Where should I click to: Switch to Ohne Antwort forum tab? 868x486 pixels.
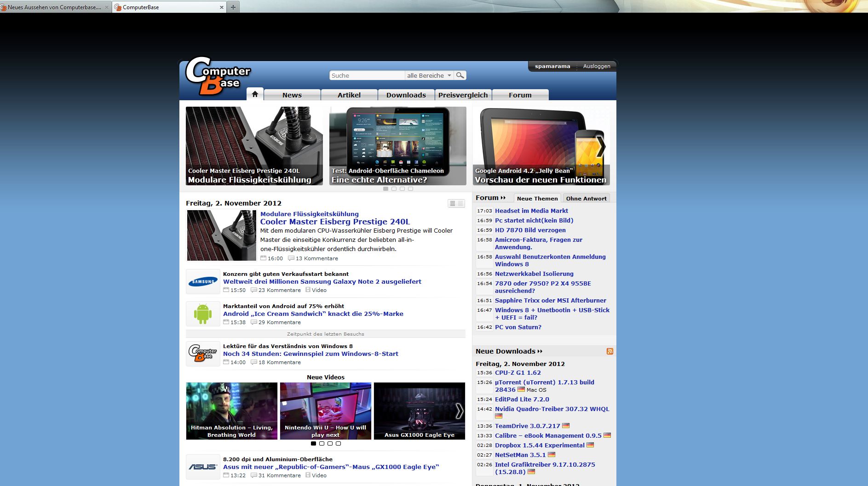click(586, 198)
